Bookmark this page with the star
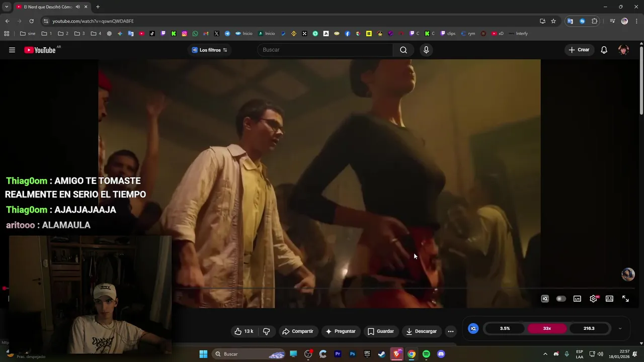This screenshot has height=362, width=644. pyautogui.click(x=553, y=21)
